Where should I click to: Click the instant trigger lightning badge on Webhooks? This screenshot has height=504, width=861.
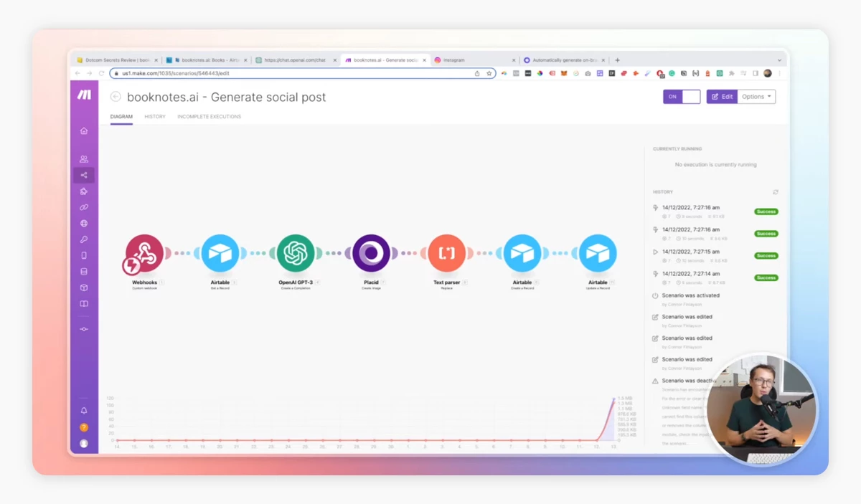[131, 267]
